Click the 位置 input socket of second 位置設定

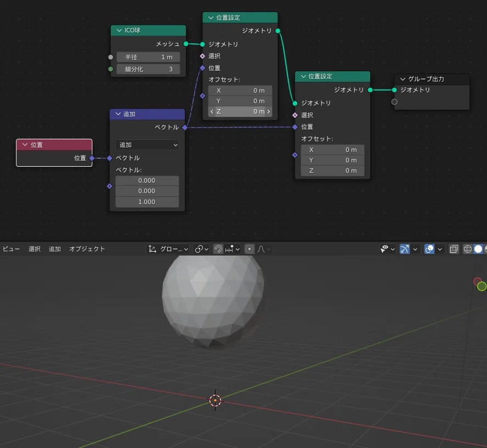click(295, 127)
